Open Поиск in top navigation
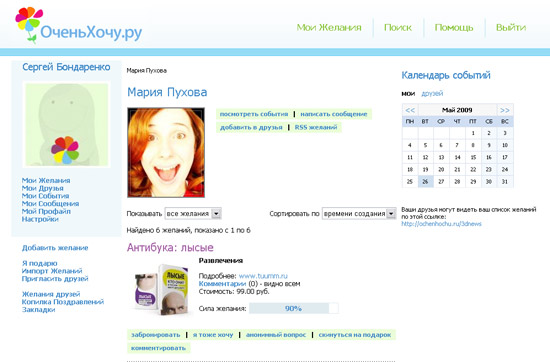The width and height of the screenshot is (550, 362). [398, 27]
